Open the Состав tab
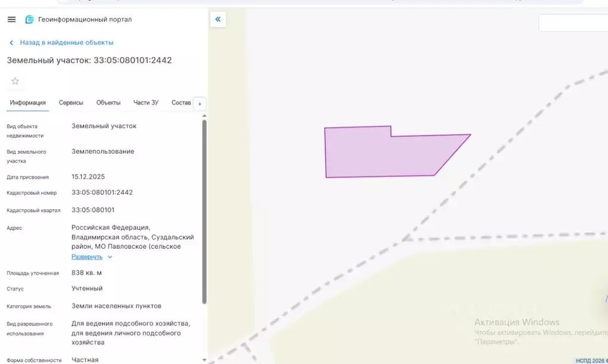Screen dimensions: 608x364 pyautogui.click(x=181, y=103)
